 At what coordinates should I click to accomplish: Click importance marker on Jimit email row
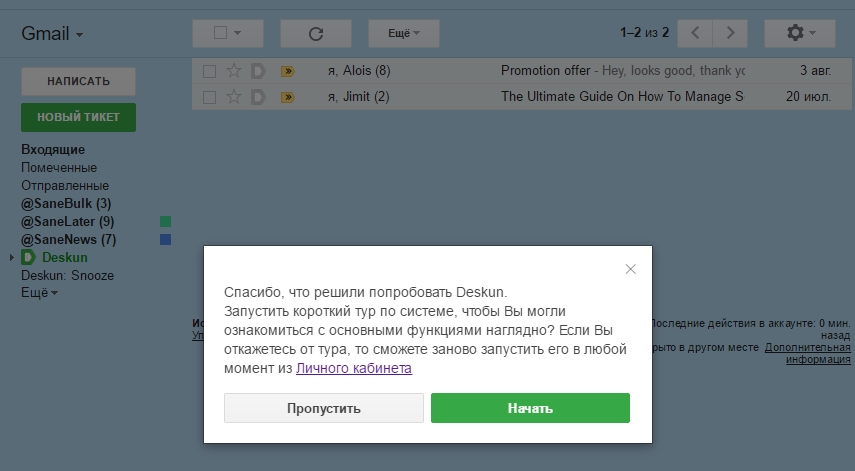(287, 97)
